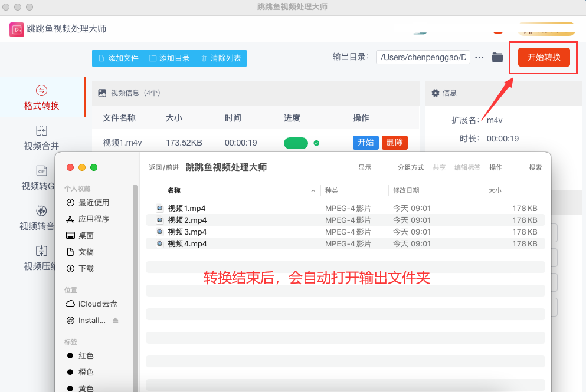
Task: Sort Finder list by 修改日期 column
Action: point(406,190)
